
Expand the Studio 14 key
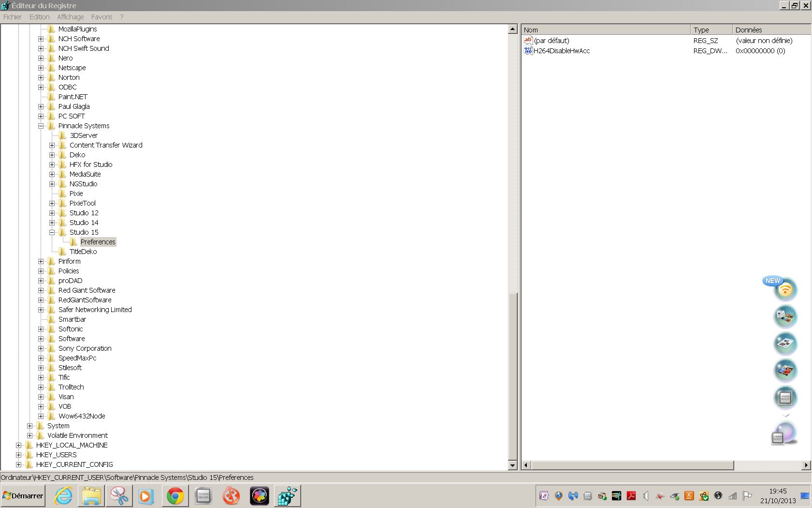click(52, 223)
